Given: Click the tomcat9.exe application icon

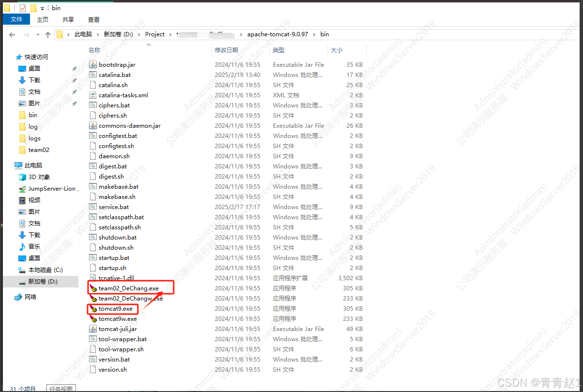Looking at the screenshot, I should (93, 308).
